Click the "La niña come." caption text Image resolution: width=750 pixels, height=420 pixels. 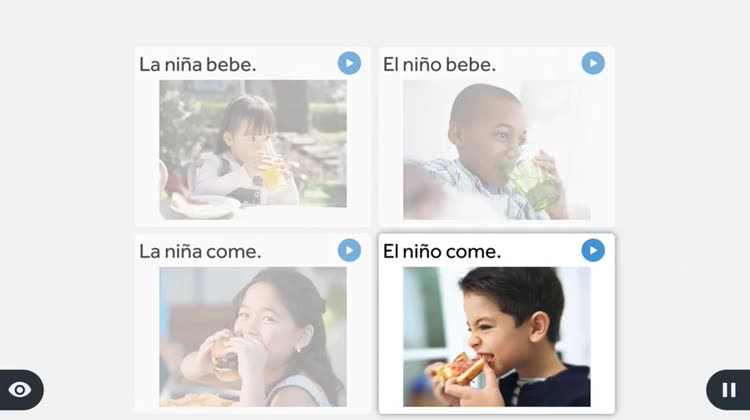coord(200,252)
